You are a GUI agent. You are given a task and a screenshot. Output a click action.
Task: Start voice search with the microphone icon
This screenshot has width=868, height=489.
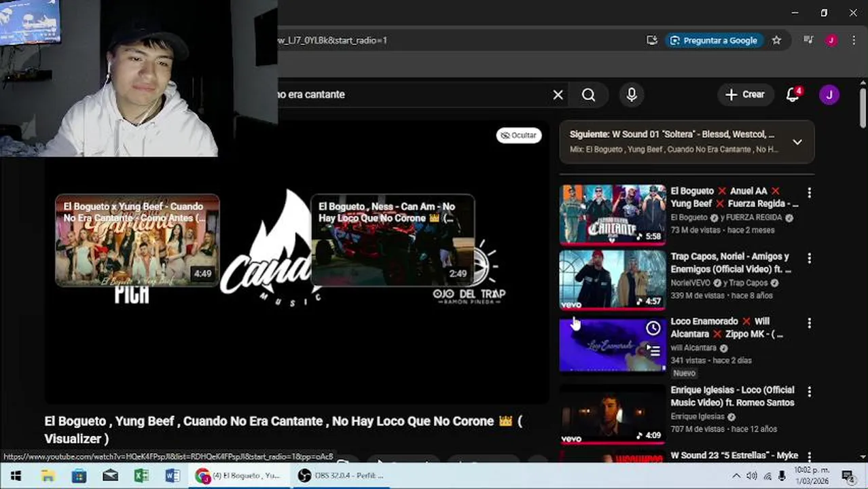pyautogui.click(x=632, y=95)
